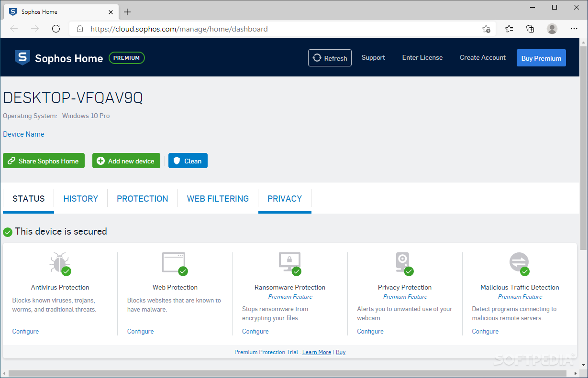Screen dimensions: 588x378
Task: Click the site padlock icon in address bar
Action: pos(80,29)
